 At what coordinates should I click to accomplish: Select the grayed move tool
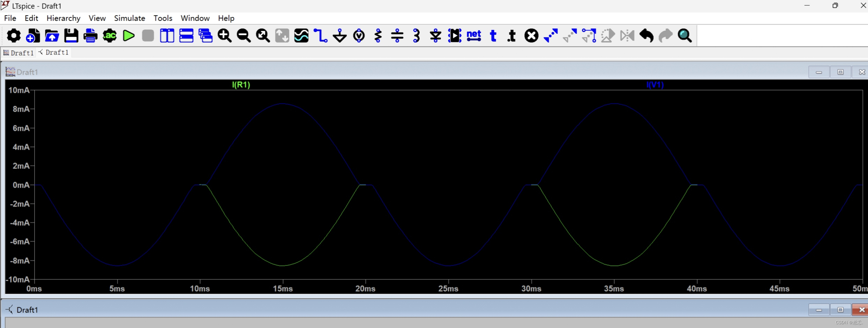pyautogui.click(x=570, y=36)
